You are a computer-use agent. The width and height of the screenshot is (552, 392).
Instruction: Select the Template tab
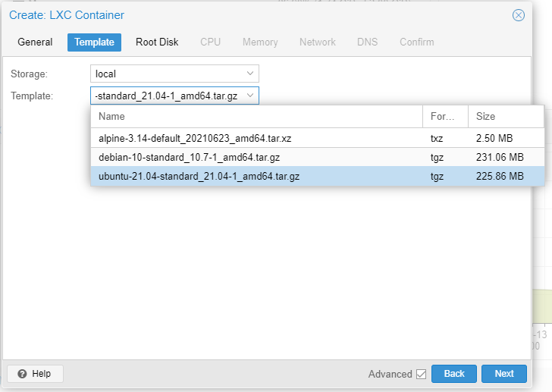(x=94, y=42)
